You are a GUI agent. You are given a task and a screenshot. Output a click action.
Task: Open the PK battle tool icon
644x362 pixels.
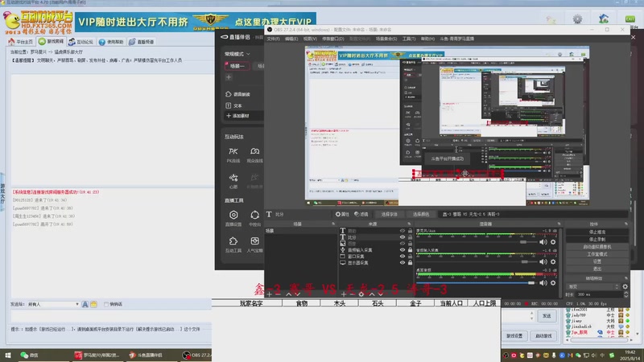233,151
